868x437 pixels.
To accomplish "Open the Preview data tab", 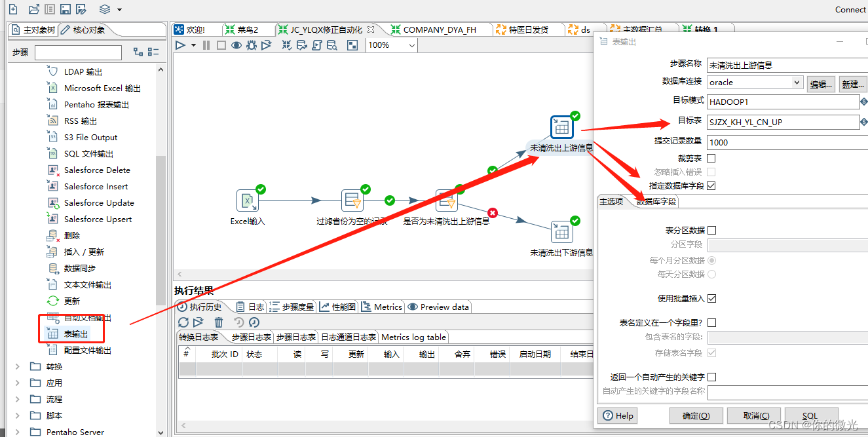I will [438, 307].
